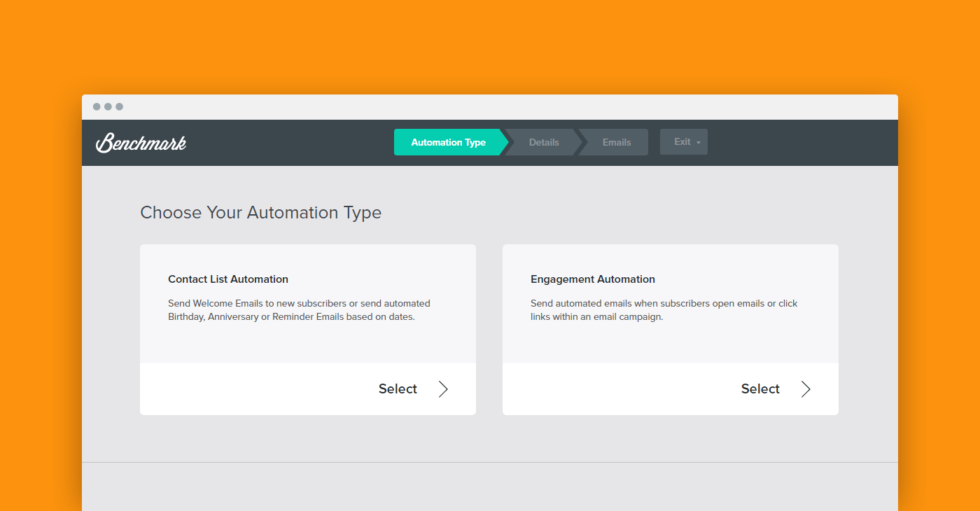Switch to the Details step

(x=544, y=142)
